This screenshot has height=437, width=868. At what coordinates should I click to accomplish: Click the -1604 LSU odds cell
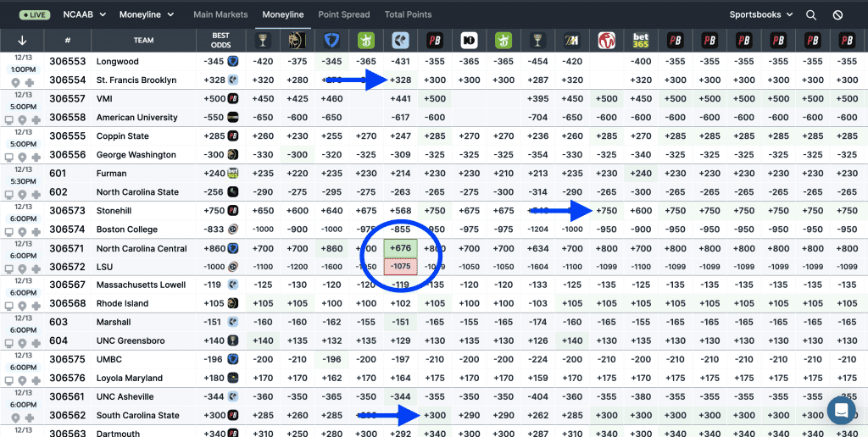tap(538, 267)
